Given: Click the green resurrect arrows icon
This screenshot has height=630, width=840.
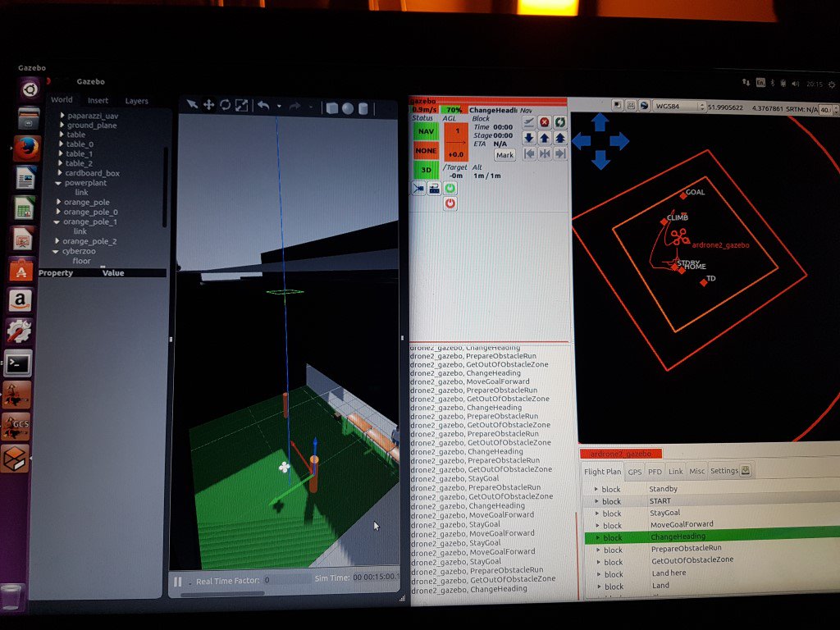Looking at the screenshot, I should 559,122.
